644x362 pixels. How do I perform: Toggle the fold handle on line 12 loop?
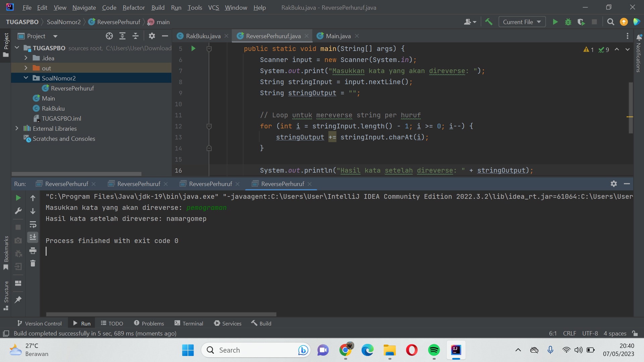pyautogui.click(x=209, y=126)
